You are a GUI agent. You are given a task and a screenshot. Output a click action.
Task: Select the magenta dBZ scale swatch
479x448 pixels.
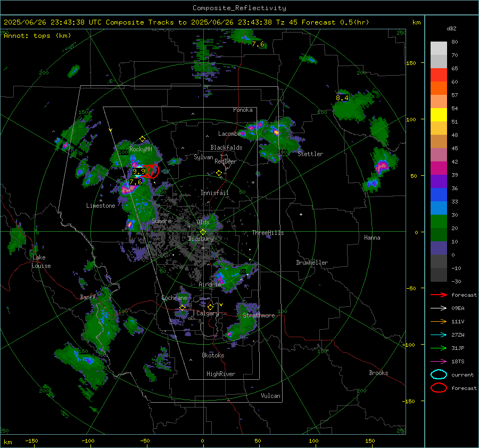[439, 168]
